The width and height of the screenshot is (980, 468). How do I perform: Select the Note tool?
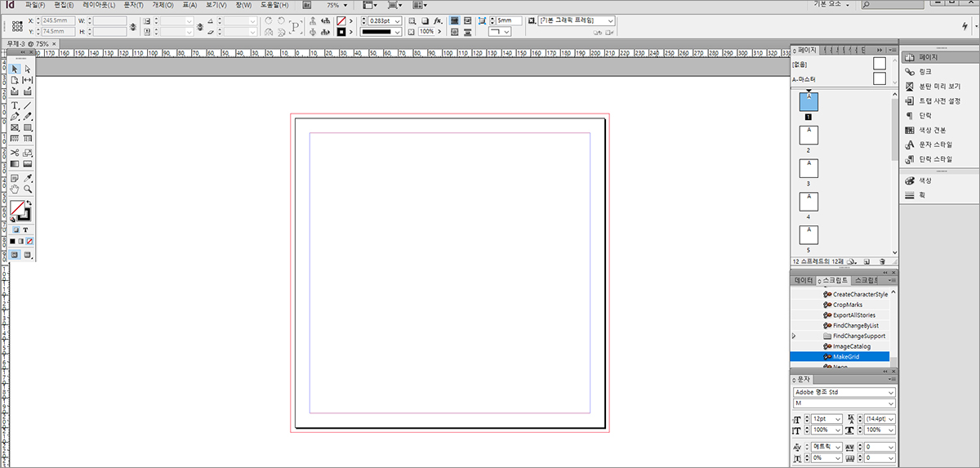pyautogui.click(x=15, y=177)
